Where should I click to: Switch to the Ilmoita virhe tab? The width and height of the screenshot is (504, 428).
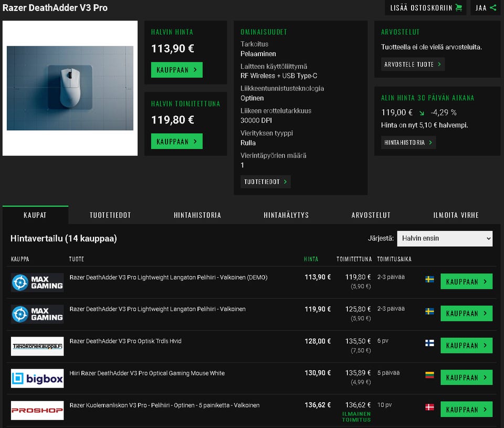456,215
